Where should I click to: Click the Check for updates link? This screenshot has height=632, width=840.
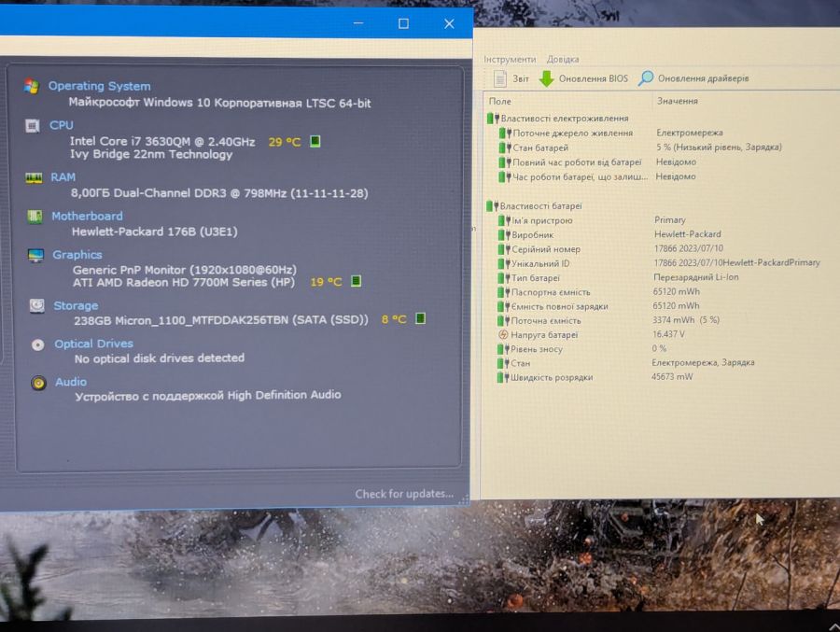[x=404, y=494]
